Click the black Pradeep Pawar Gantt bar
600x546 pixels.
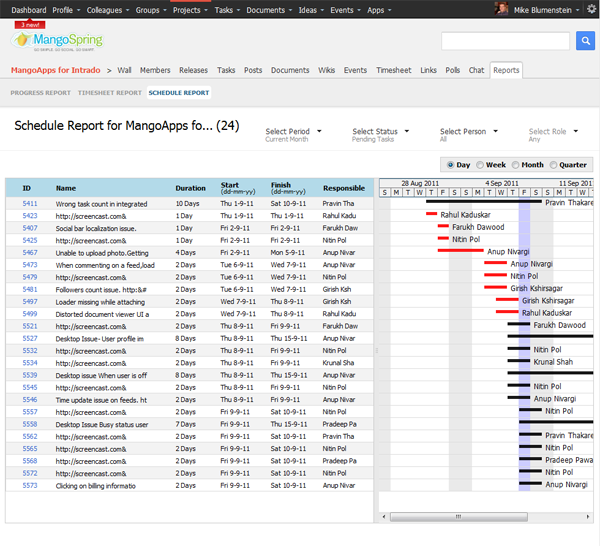pyautogui.click(x=530, y=459)
